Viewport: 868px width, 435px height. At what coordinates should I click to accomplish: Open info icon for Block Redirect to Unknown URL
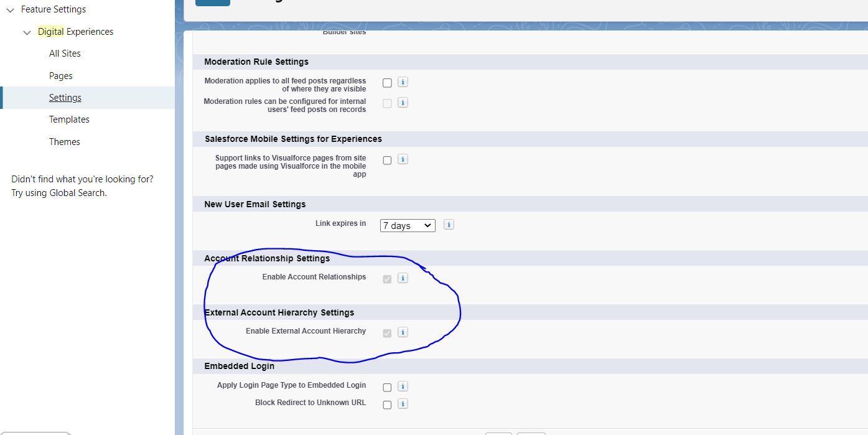[x=403, y=404]
